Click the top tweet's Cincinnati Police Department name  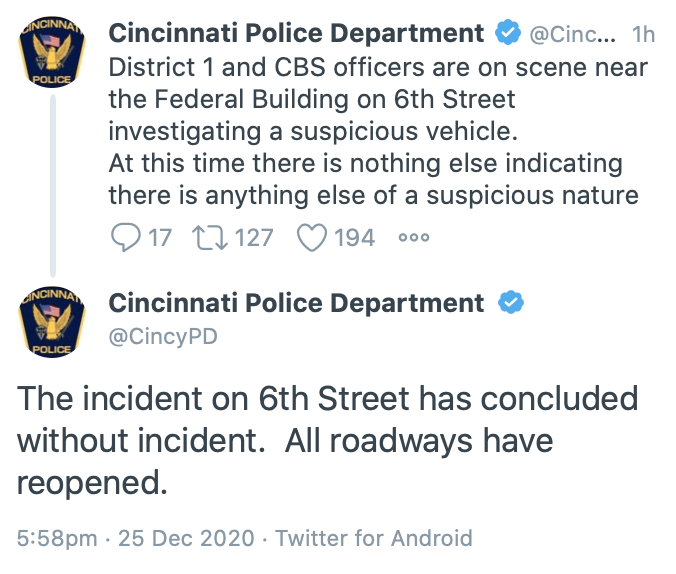tap(295, 33)
